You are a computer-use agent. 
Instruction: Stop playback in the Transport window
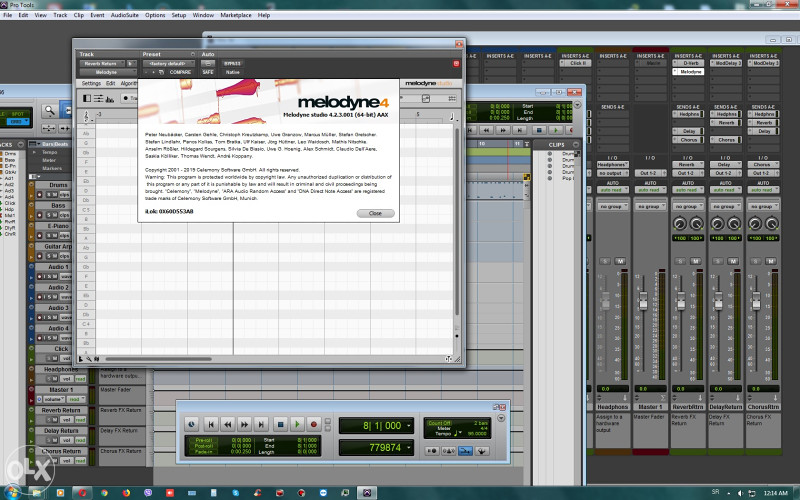280,424
